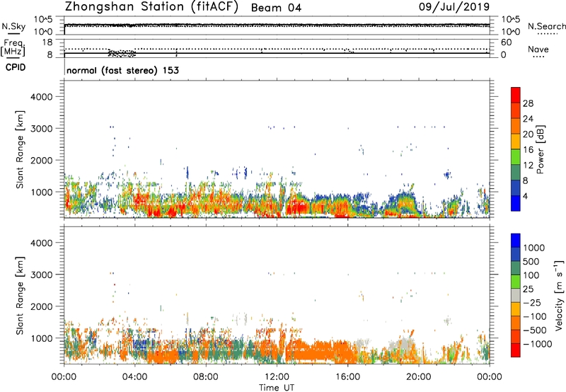The height and width of the screenshot is (392, 566).
Task: Click the N.Sky legend label
Action: [13, 26]
